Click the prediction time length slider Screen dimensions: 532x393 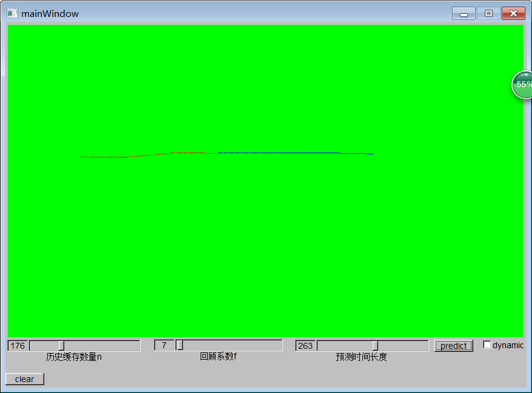(x=373, y=346)
